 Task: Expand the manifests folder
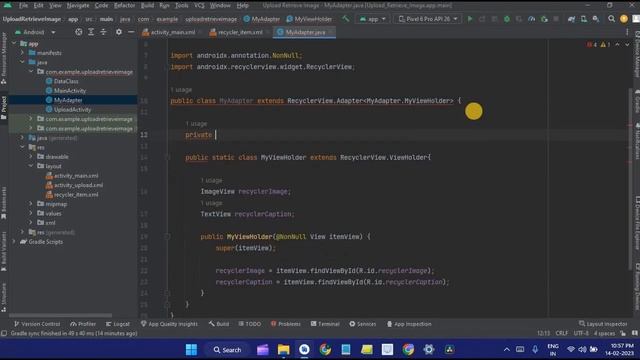click(22, 53)
